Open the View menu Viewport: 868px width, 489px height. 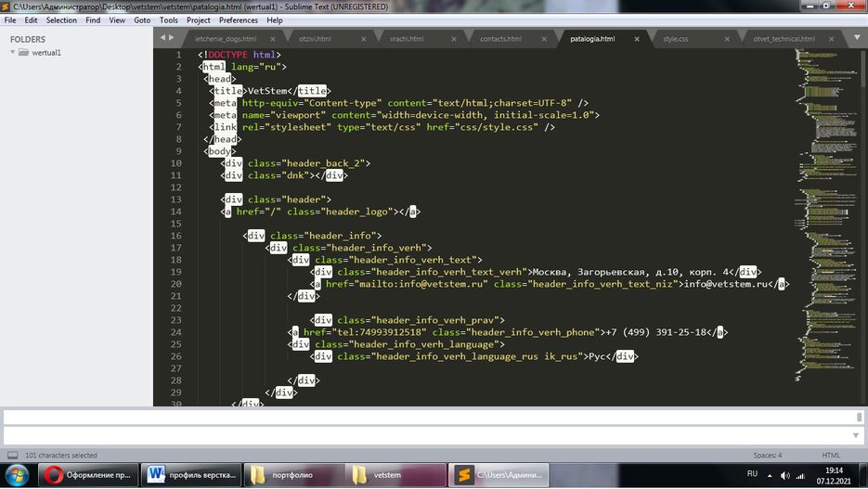click(x=117, y=19)
